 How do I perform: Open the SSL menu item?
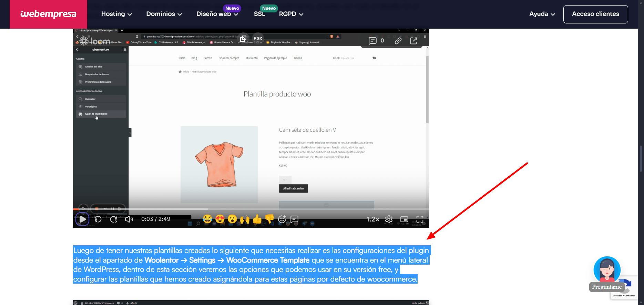coord(259,14)
